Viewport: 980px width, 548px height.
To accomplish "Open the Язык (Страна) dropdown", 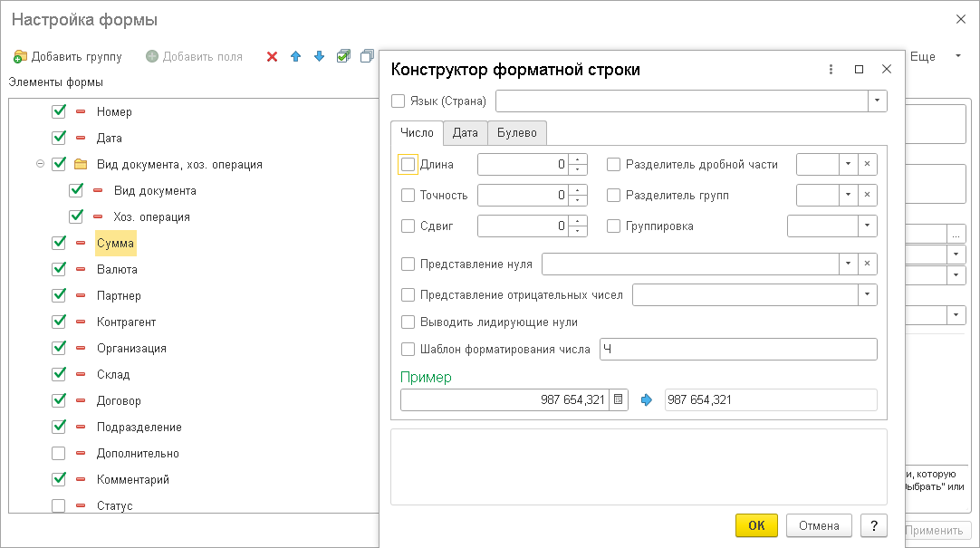I will (x=877, y=101).
